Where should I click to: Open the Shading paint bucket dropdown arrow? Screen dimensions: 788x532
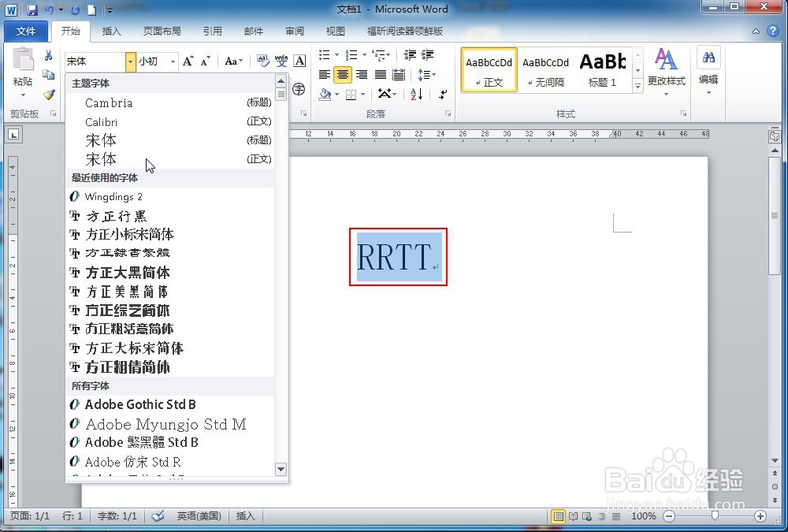[336, 94]
